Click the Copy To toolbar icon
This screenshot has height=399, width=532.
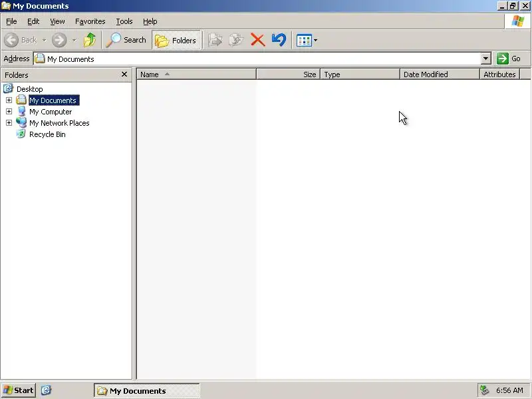[236, 40]
